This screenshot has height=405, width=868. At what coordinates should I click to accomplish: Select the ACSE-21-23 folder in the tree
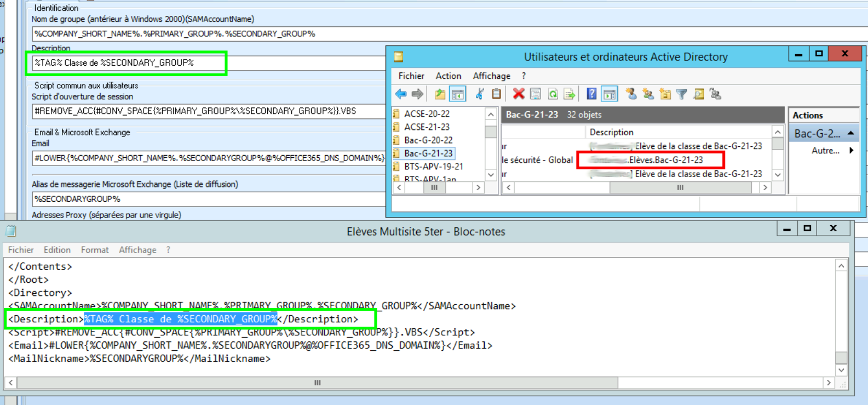coord(427,127)
